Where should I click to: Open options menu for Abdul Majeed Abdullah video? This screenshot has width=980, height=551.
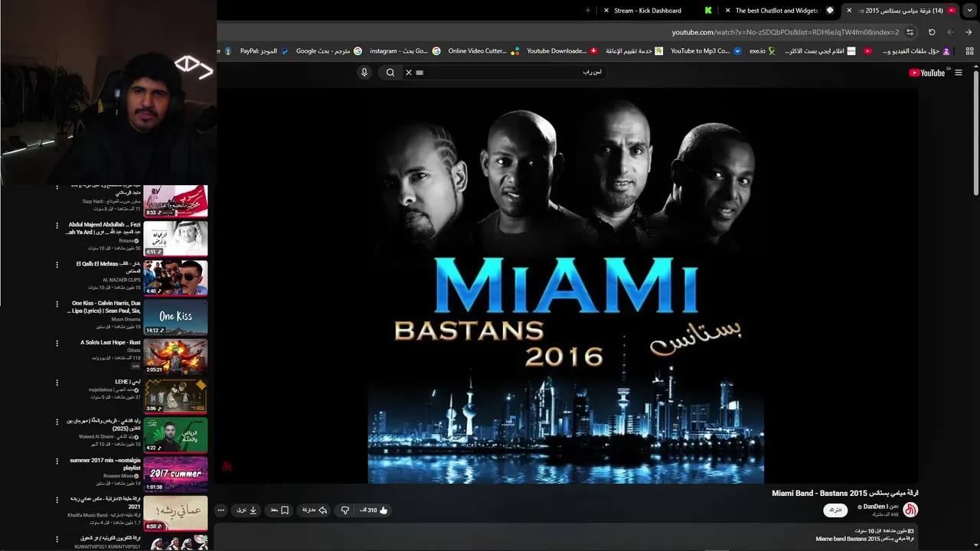pos(57,226)
